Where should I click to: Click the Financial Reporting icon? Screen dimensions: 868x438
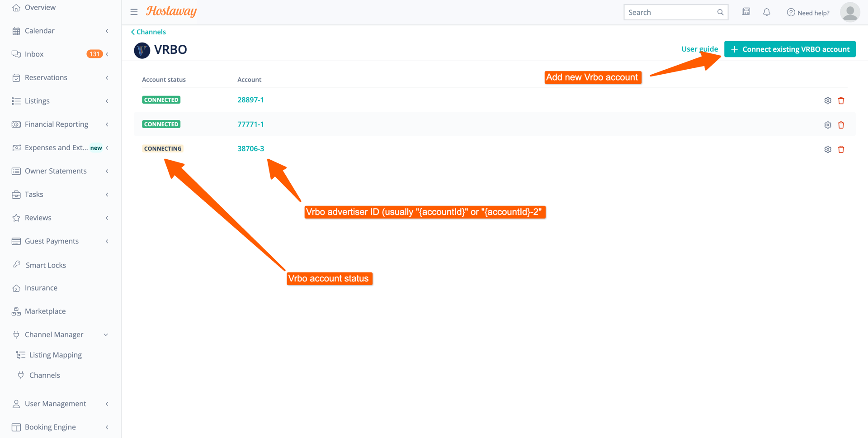tap(16, 124)
